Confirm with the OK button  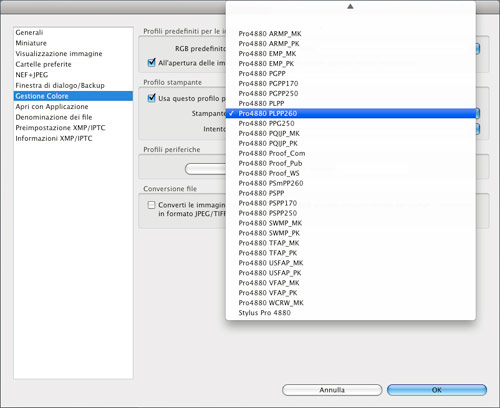437,390
